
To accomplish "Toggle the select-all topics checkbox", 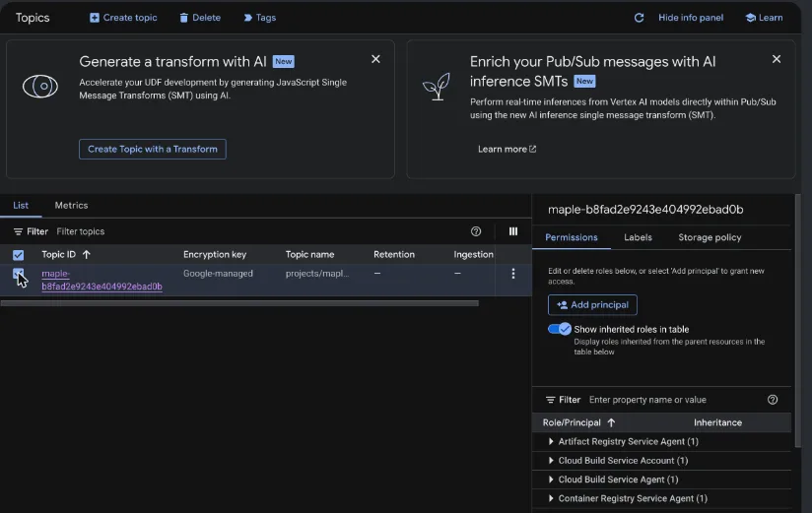I will pyautogui.click(x=18, y=255).
